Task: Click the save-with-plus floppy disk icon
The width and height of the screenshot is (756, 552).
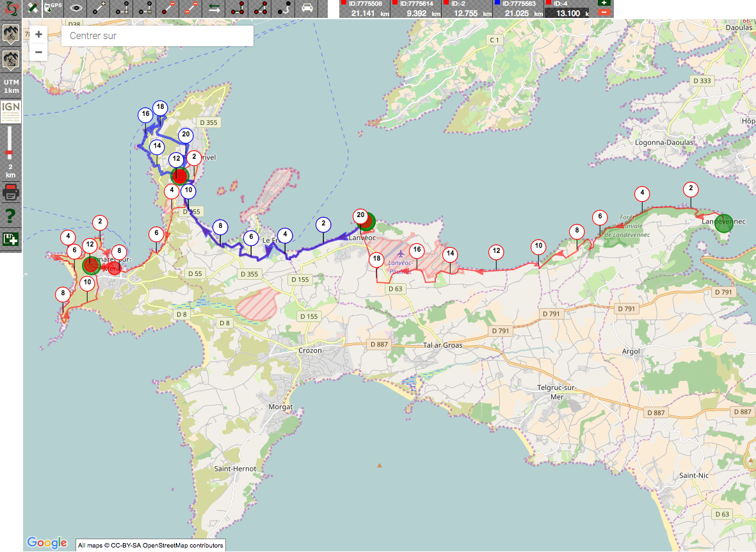Action: pyautogui.click(x=11, y=239)
